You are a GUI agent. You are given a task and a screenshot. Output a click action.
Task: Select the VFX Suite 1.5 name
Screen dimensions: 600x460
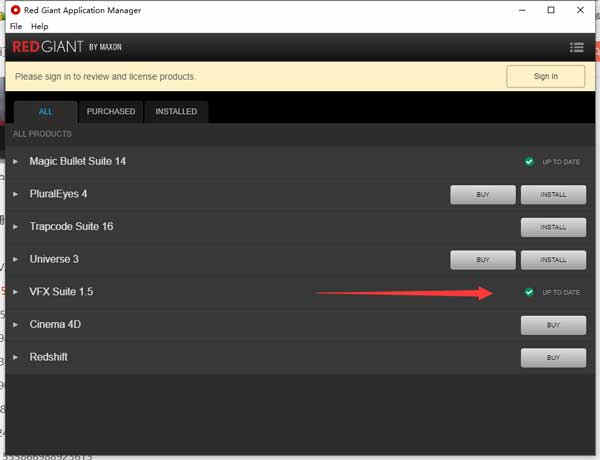coord(61,292)
